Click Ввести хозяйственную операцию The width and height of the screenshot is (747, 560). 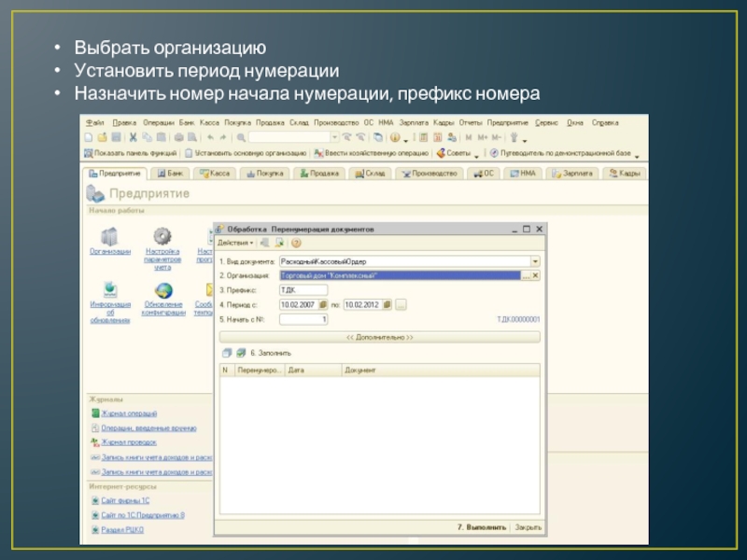[372, 153]
